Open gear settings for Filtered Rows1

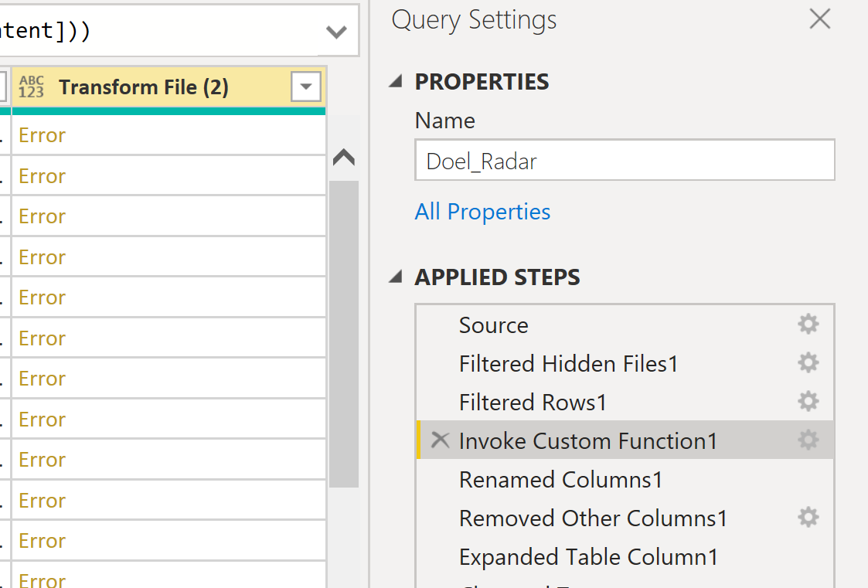[x=808, y=402]
